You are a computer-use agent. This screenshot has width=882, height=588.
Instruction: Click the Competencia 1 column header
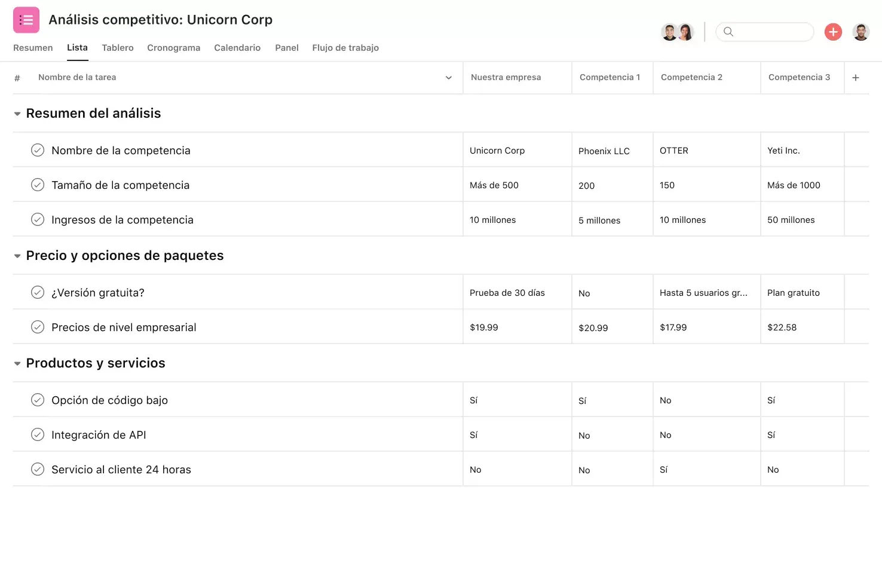pos(612,78)
